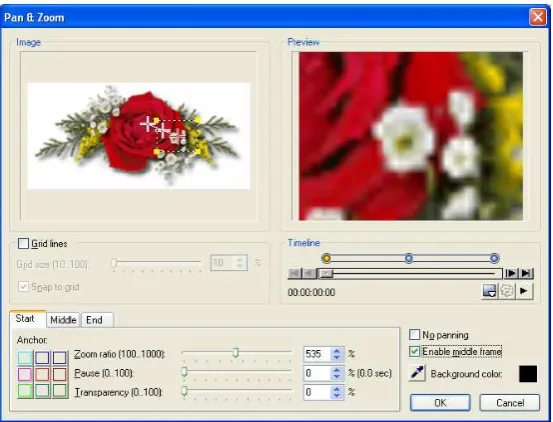Switch to the End tab
Image resolution: width=553 pixels, height=422 pixels.
coord(97,320)
